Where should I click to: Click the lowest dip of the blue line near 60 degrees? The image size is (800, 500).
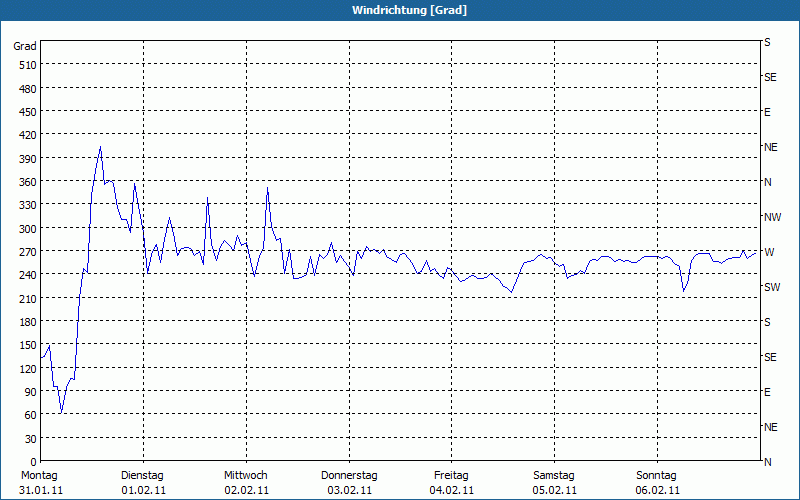(x=61, y=412)
